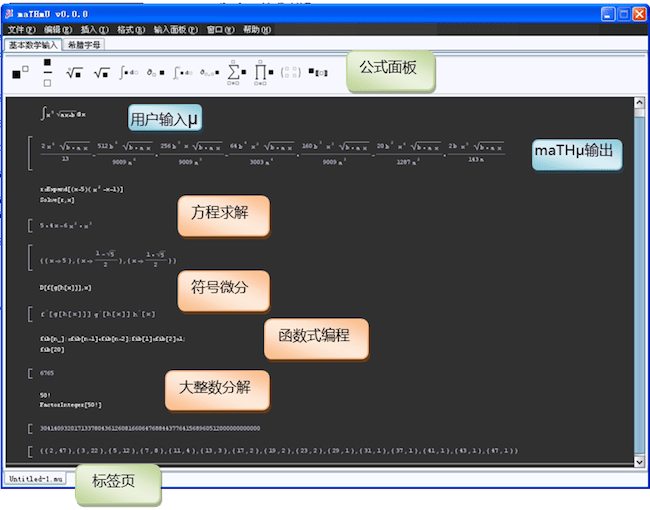Click the fib[n_] definition line
Image resolution: width=650 pixels, height=510 pixels.
click(112, 339)
